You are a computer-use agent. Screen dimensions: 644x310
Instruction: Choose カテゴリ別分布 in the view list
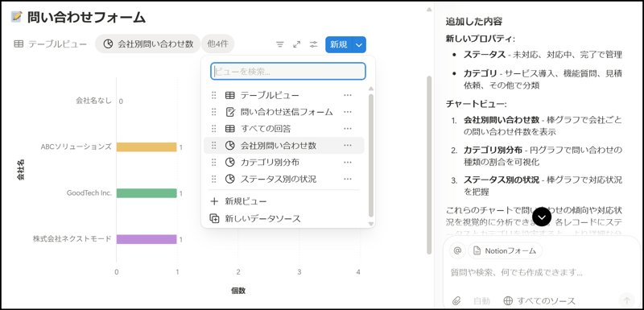[x=284, y=162]
